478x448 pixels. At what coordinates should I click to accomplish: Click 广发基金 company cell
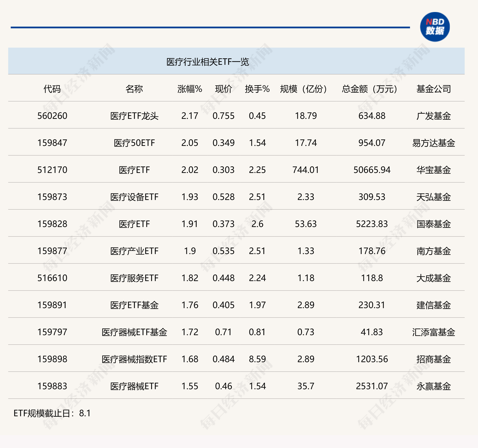tap(434, 116)
